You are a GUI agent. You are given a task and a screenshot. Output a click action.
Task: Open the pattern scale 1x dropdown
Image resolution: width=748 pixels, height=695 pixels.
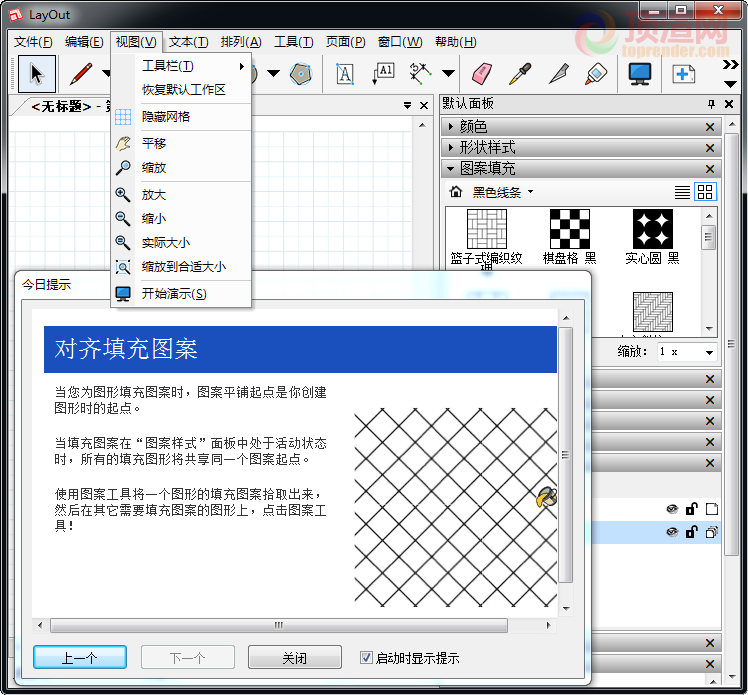tap(709, 353)
